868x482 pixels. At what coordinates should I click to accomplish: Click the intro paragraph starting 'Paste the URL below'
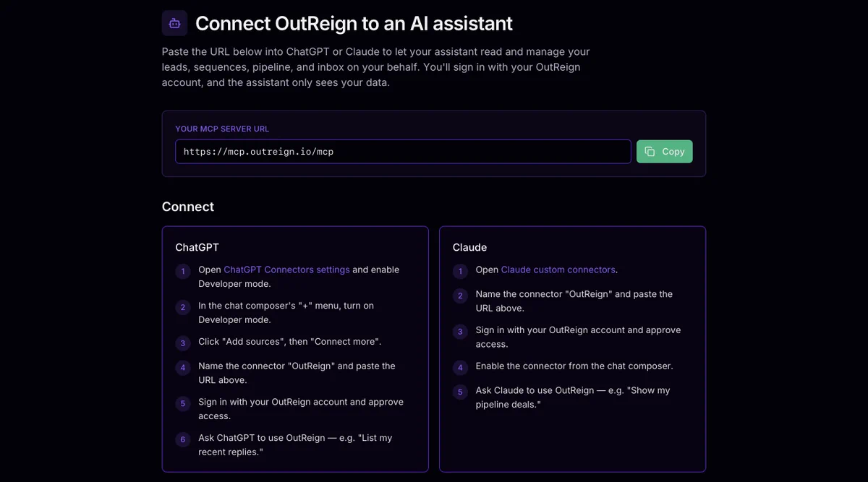376,67
